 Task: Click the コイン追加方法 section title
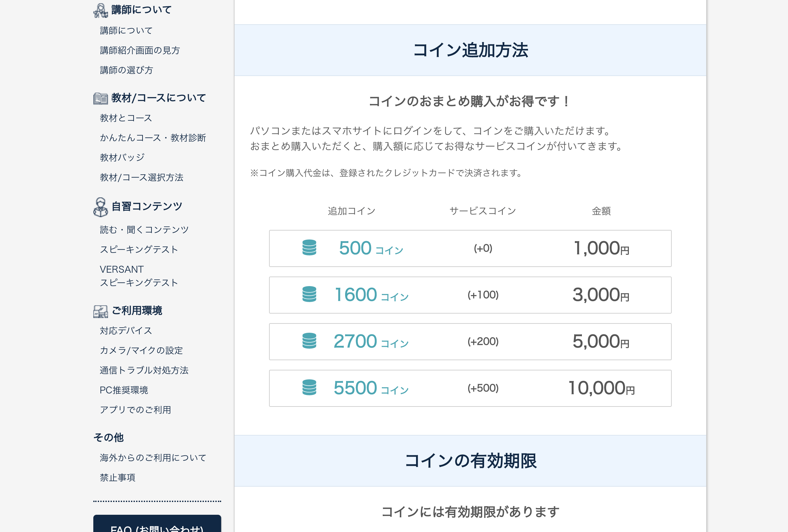coord(470,50)
